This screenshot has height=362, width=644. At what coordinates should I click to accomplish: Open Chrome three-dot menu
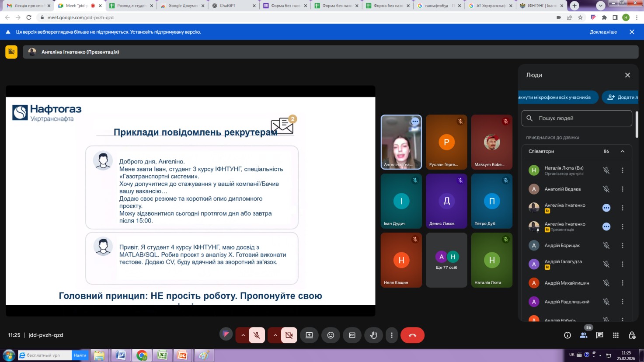637,17
